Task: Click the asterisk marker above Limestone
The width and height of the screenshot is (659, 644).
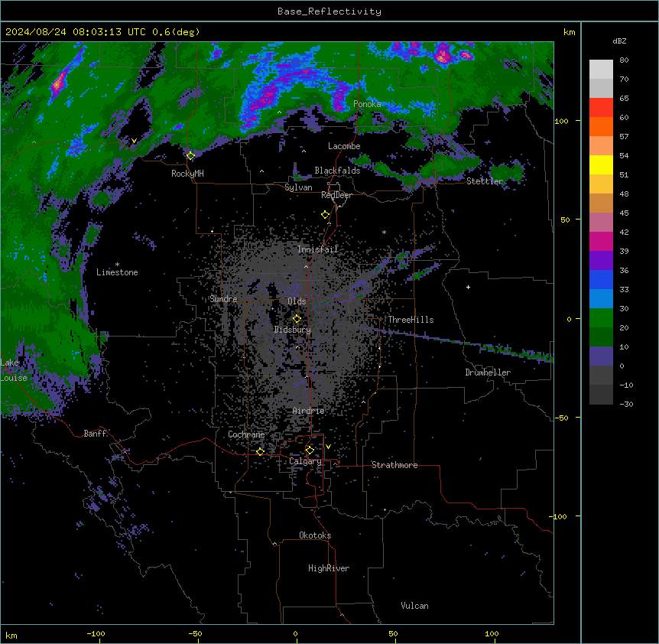Action: coord(117,265)
